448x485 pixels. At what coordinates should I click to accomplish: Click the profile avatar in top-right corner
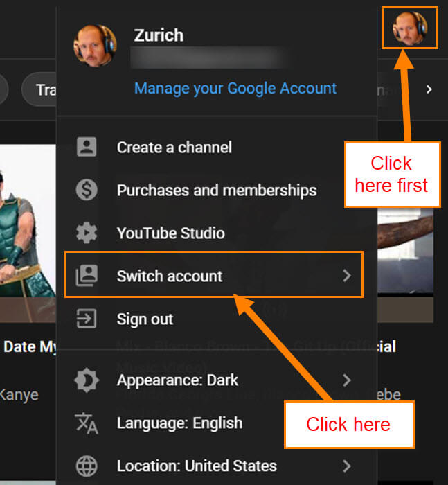click(x=410, y=28)
